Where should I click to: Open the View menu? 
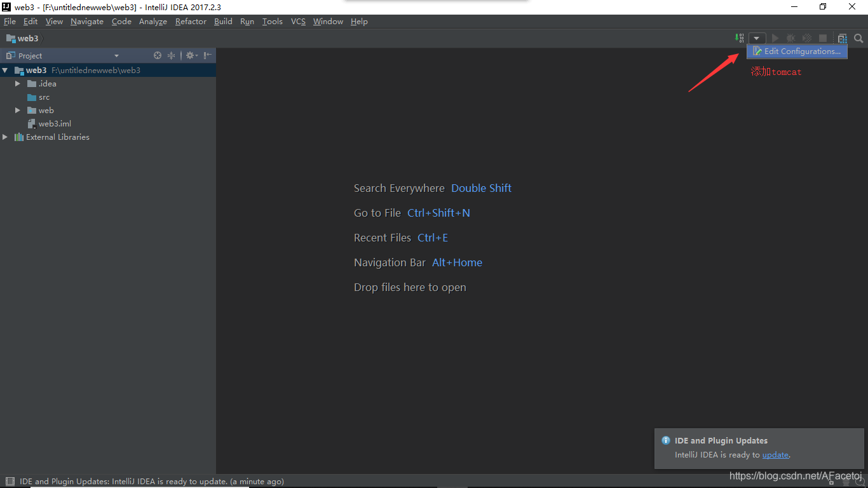click(54, 22)
